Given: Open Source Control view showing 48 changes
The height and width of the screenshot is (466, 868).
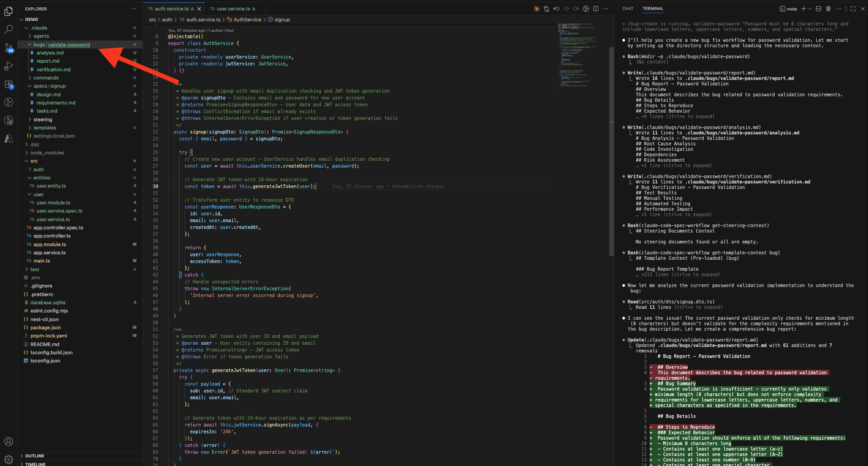Looking at the screenshot, I should 9,48.
